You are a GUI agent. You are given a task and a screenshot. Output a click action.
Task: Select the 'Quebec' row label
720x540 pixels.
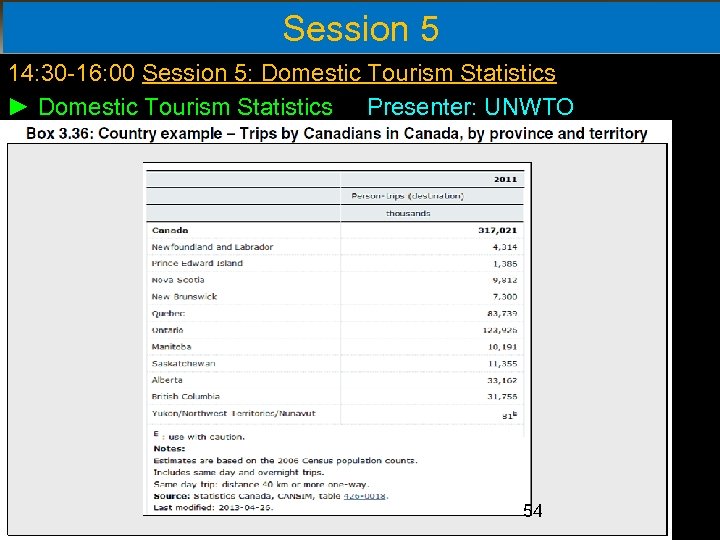point(168,314)
